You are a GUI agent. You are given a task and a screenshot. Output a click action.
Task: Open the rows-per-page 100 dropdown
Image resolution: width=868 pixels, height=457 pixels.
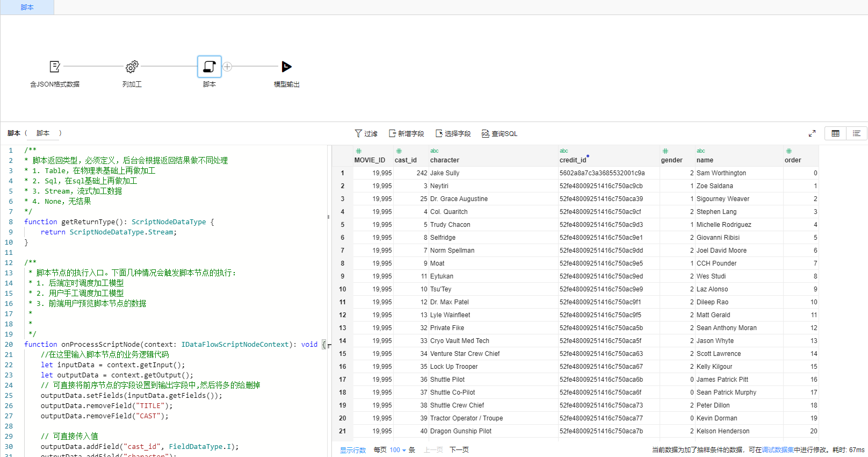coord(397,450)
